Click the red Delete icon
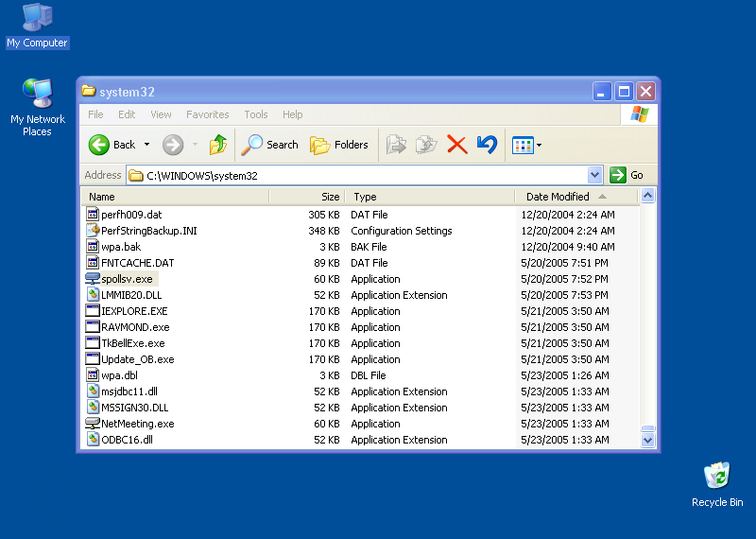The height and width of the screenshot is (539, 756). pyautogui.click(x=457, y=145)
